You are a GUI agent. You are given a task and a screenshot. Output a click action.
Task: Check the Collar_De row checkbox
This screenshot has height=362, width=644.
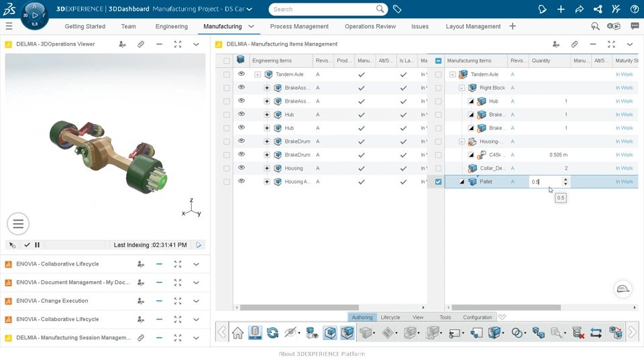tap(438, 168)
